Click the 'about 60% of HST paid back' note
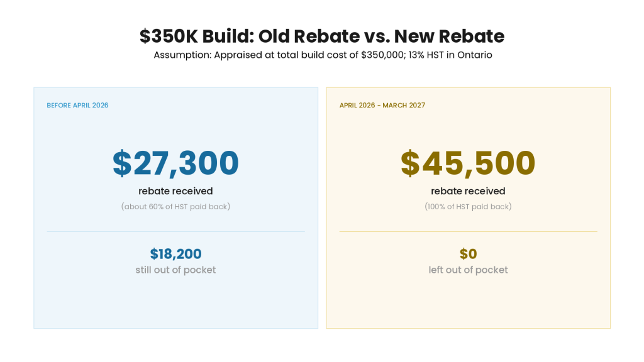644x362 pixels. [176, 206]
